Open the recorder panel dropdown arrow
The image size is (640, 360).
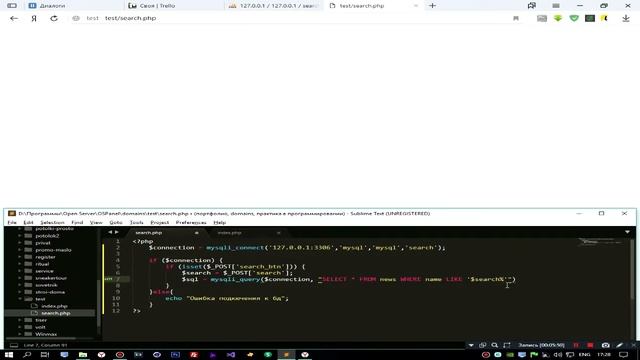coord(471,345)
